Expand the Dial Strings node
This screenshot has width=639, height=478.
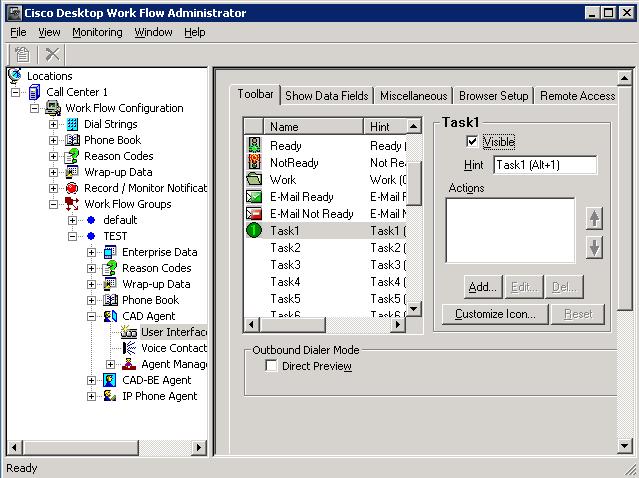(53, 124)
